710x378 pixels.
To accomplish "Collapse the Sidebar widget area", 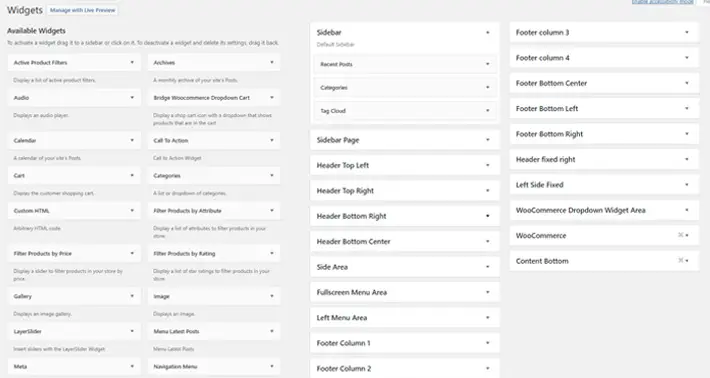I will (488, 33).
